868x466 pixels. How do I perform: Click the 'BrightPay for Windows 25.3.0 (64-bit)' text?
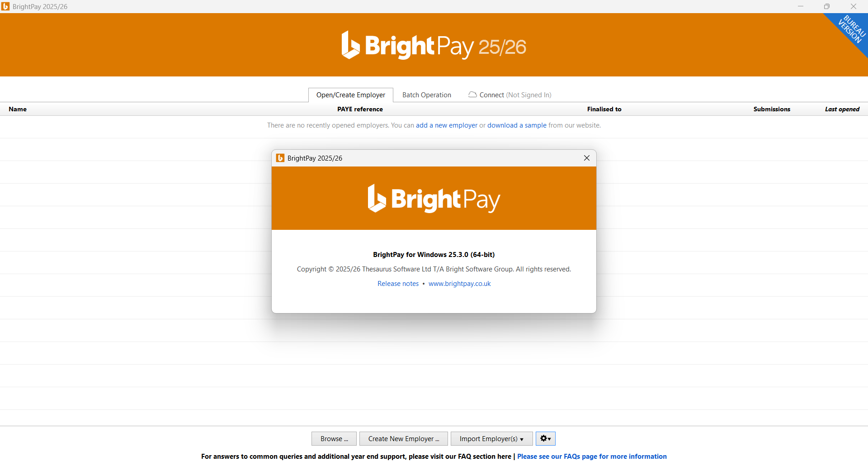click(434, 255)
